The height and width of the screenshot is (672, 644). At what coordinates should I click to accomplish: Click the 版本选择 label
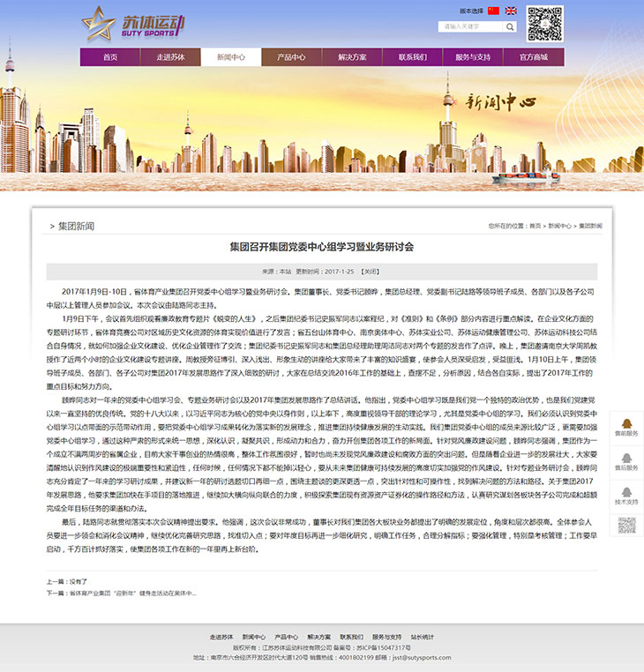472,11
